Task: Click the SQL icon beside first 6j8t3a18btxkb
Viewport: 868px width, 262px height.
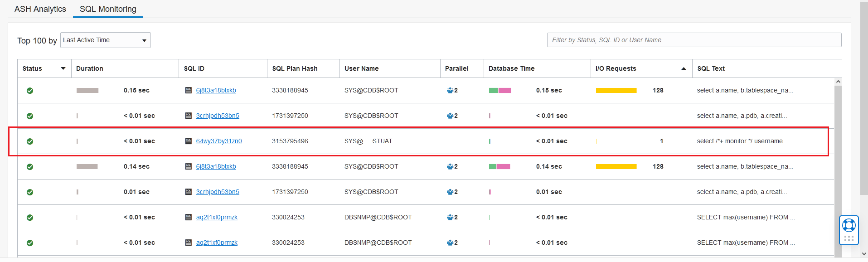Action: [189, 90]
